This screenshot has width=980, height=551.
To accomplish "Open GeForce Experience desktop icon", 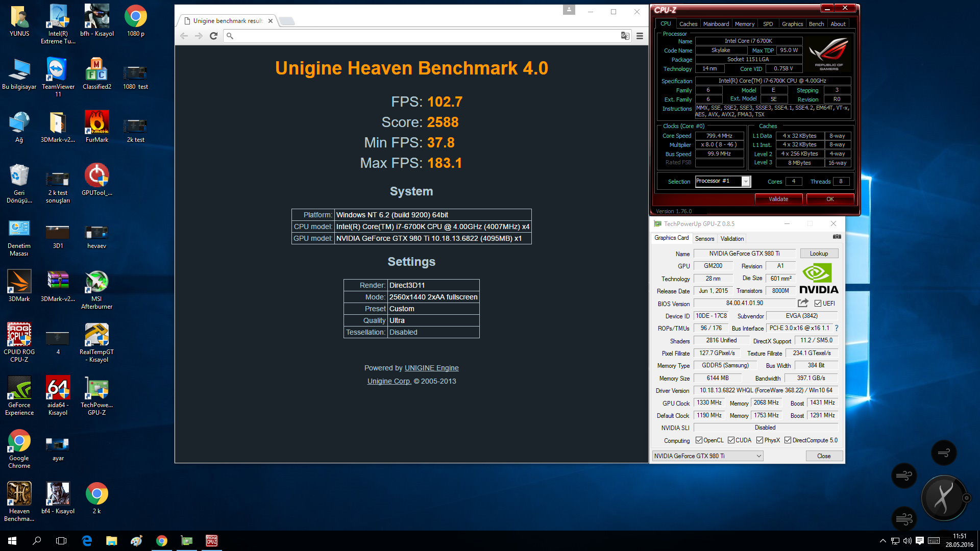I will (19, 396).
